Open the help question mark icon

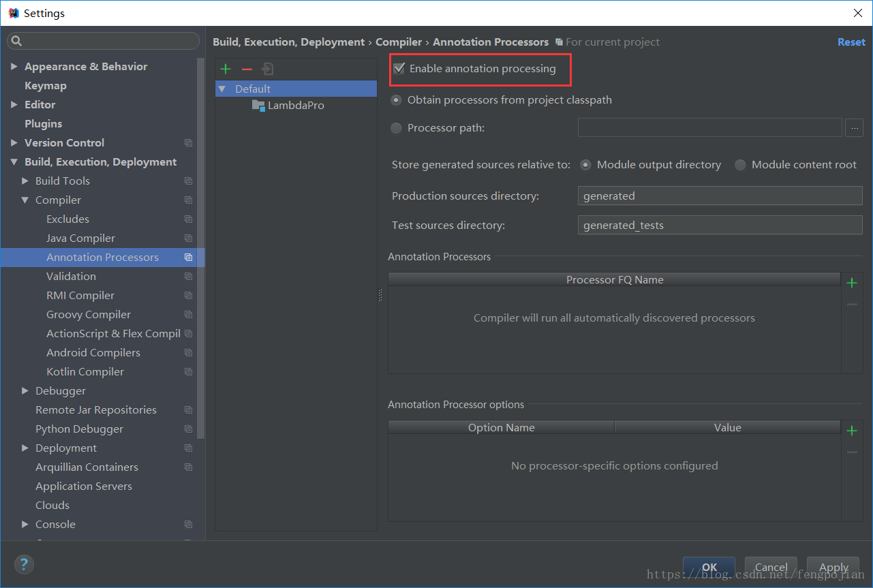point(24,564)
